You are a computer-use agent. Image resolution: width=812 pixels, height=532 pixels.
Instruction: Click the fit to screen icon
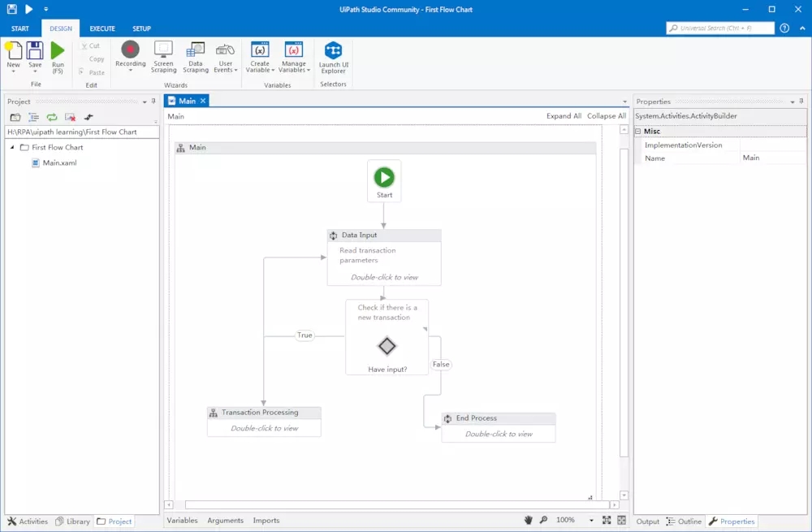pyautogui.click(x=607, y=520)
